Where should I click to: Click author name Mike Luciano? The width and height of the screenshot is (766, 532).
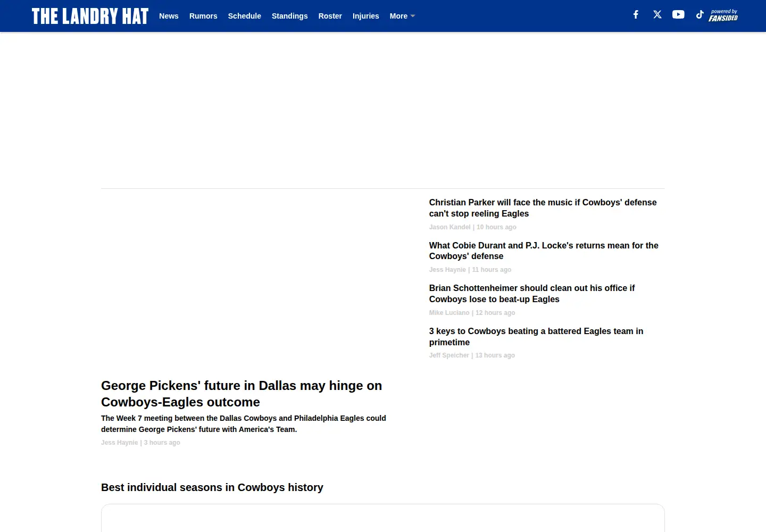click(449, 313)
